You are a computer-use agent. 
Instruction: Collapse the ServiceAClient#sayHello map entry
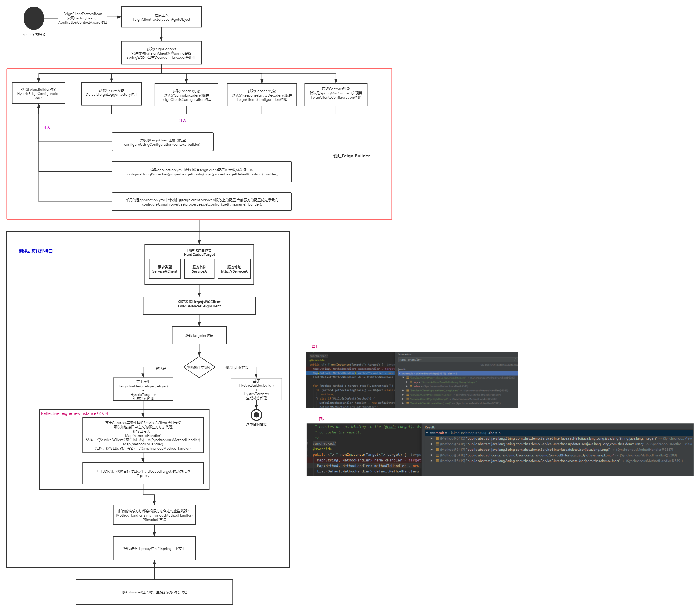403,378
